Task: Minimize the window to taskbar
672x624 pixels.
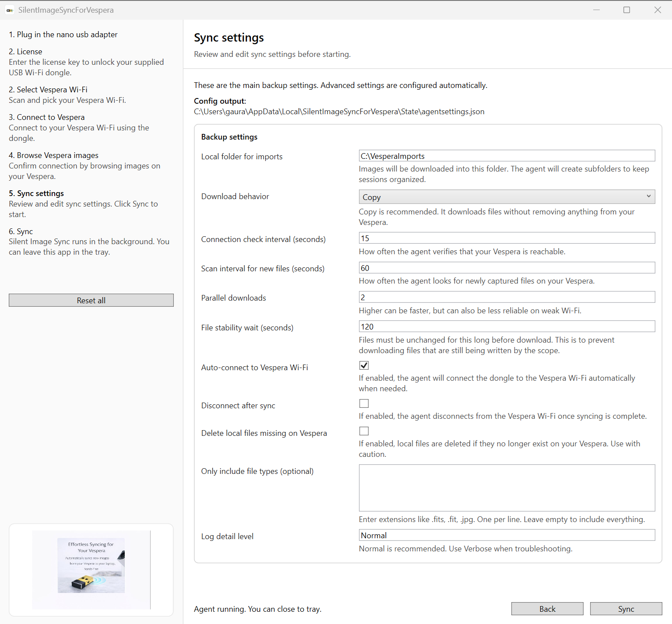Action: point(596,10)
